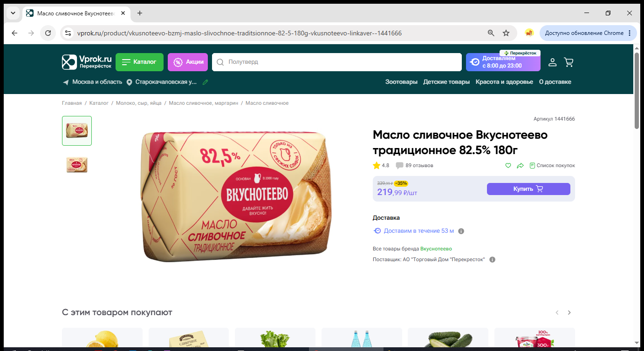644x351 pixels.
Task: Open the Акции promotions page
Action: (x=188, y=62)
